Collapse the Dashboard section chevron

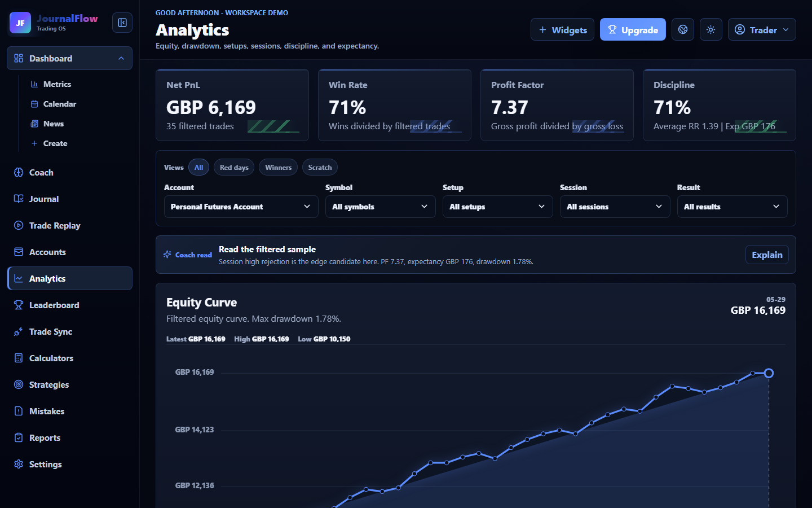click(121, 58)
